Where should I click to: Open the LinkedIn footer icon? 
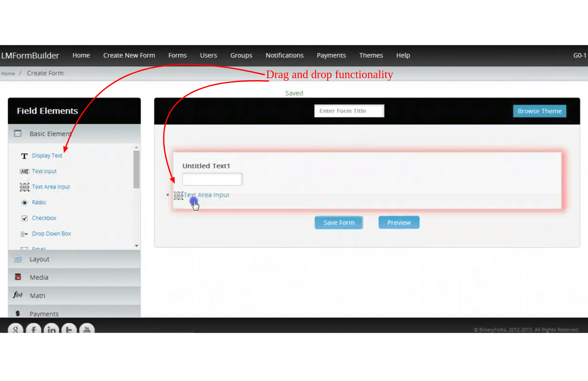tap(51, 329)
